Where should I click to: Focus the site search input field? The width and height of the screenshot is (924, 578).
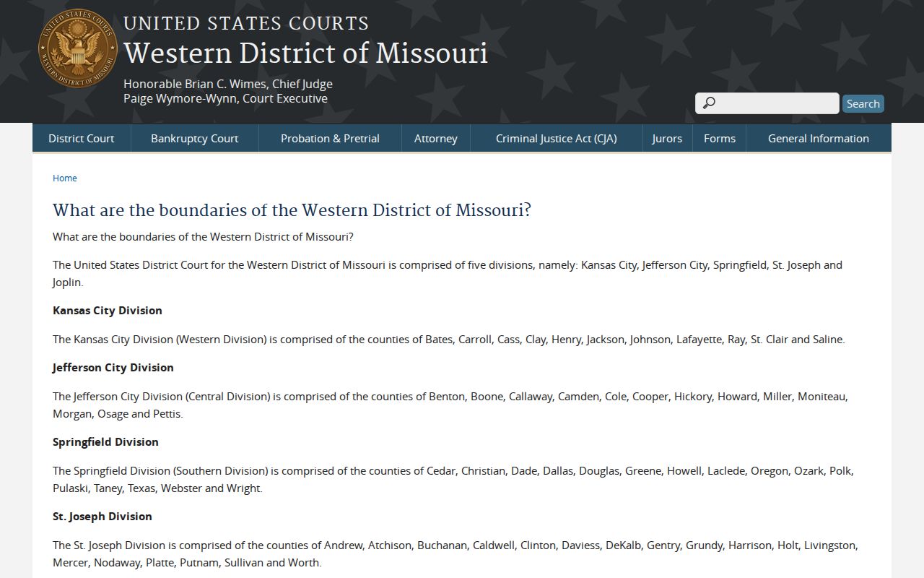pos(767,103)
